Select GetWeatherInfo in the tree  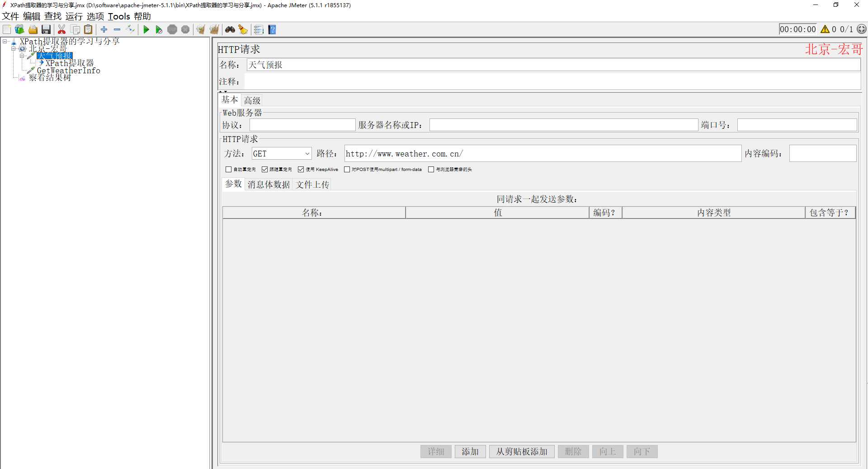tap(69, 71)
